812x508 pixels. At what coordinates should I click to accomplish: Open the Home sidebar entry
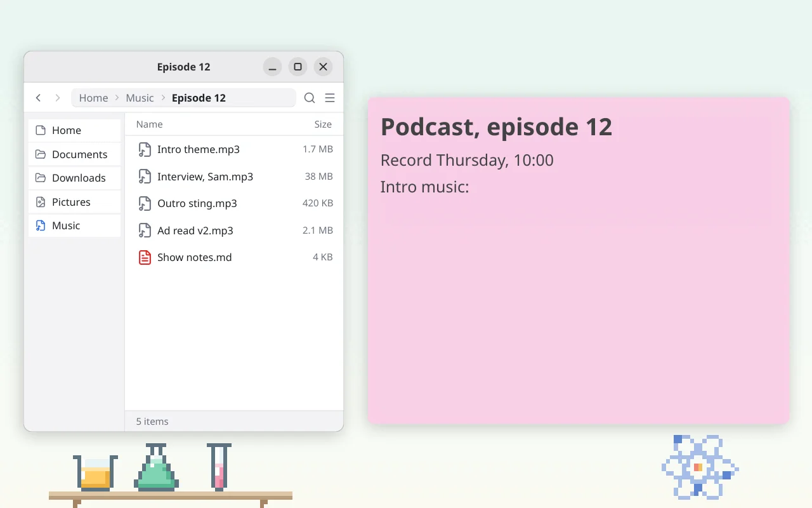[x=74, y=130]
